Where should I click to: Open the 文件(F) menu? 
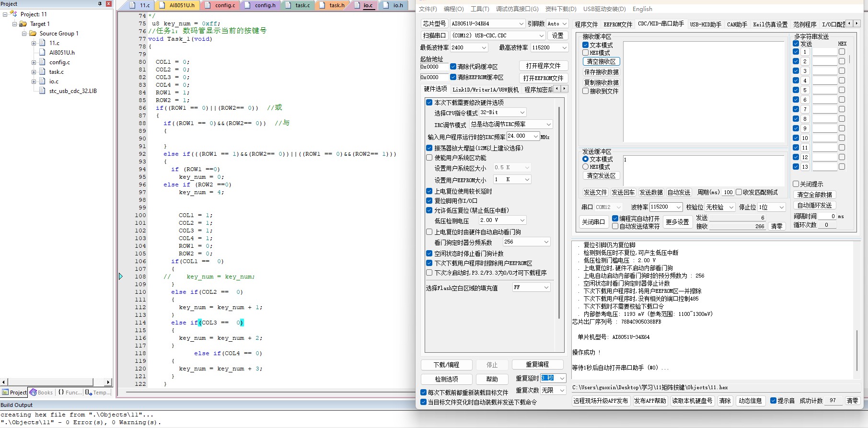(x=428, y=9)
